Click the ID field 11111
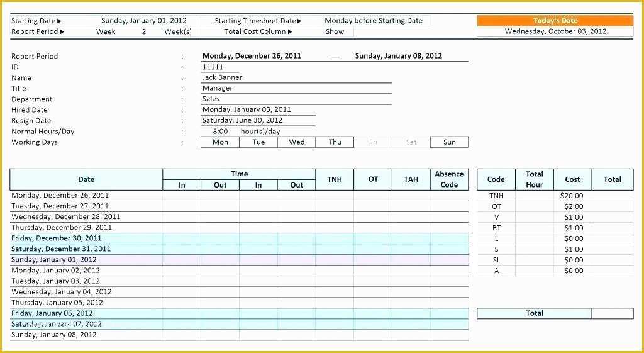The image size is (644, 353). [x=219, y=67]
